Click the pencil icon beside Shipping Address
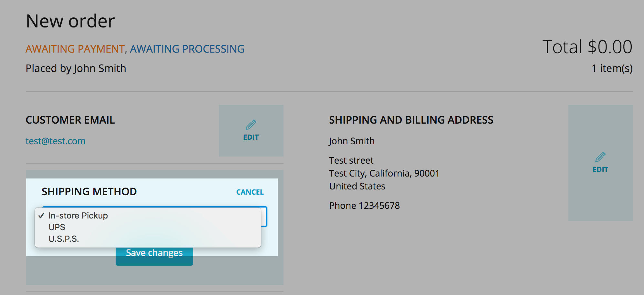Screen dimensions: 644x295 click(600, 157)
